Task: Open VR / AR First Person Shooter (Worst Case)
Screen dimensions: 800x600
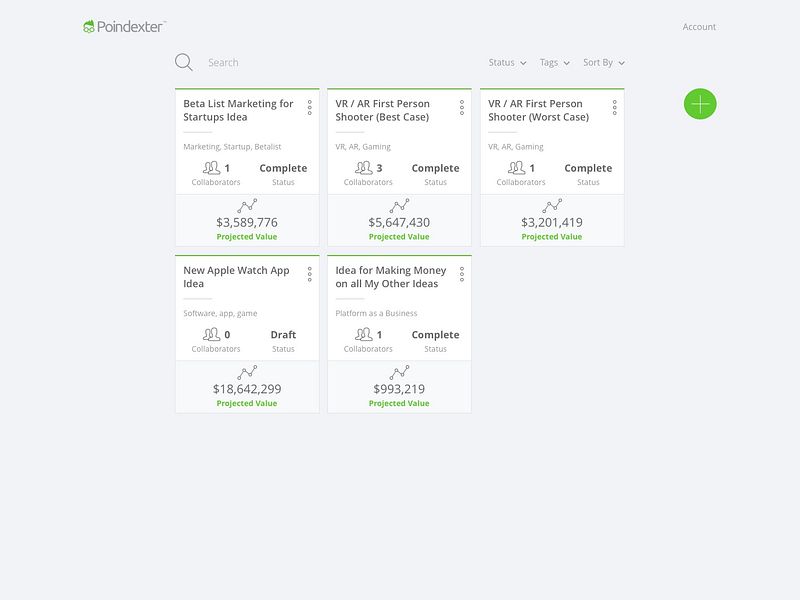Action: click(538, 110)
